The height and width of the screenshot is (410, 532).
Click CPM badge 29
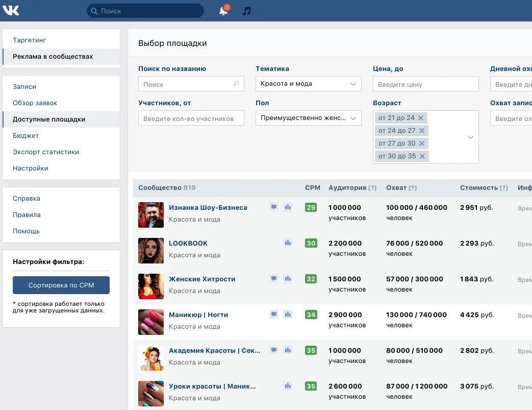[x=311, y=207]
